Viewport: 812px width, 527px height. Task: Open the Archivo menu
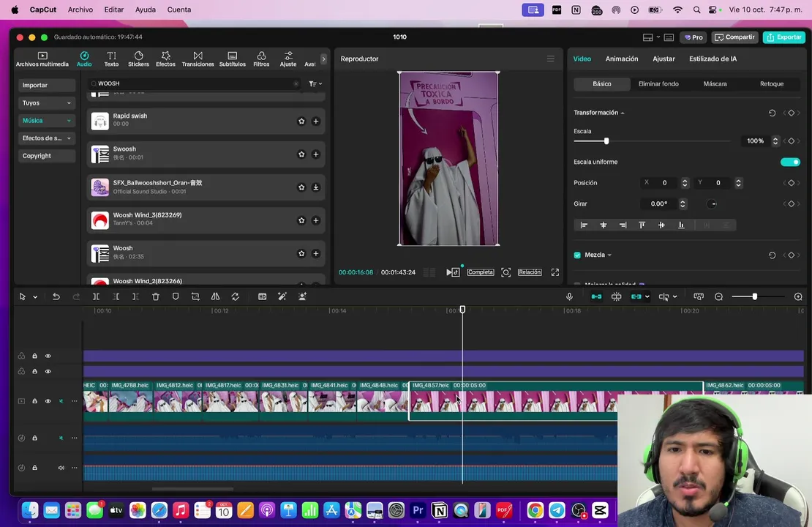80,10
